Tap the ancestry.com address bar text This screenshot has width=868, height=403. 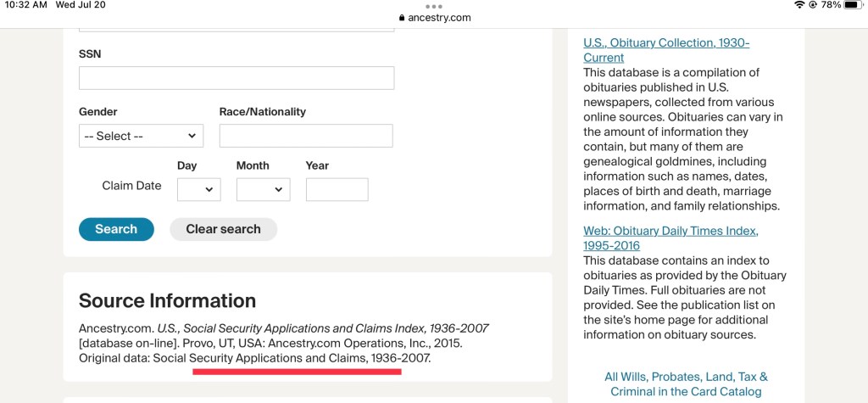point(440,18)
